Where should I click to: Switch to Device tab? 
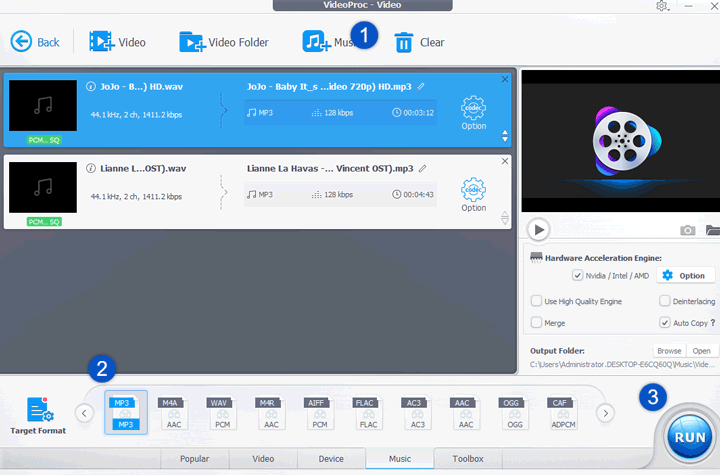331,458
